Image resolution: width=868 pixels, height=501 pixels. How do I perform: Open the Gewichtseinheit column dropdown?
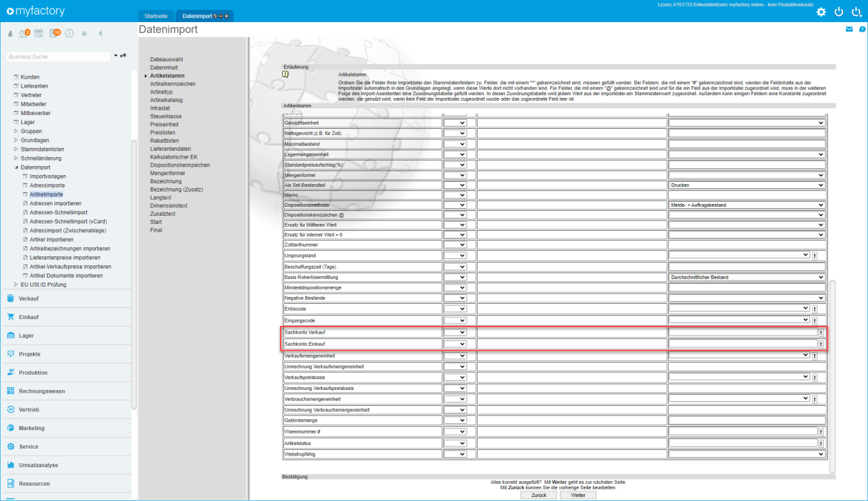[455, 123]
